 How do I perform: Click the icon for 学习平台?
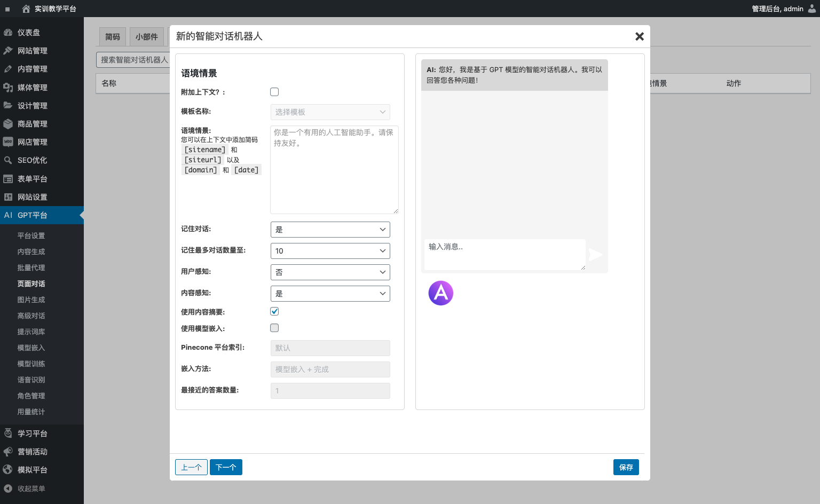[x=8, y=434]
